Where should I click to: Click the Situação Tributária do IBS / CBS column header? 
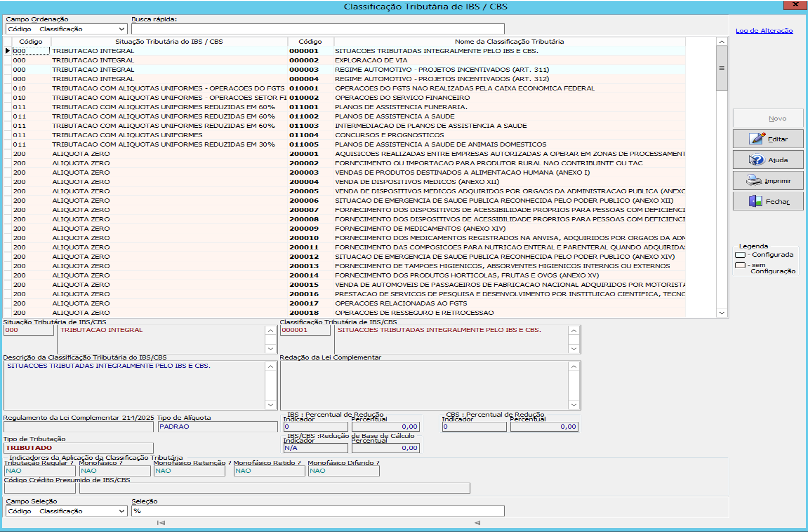click(x=169, y=41)
